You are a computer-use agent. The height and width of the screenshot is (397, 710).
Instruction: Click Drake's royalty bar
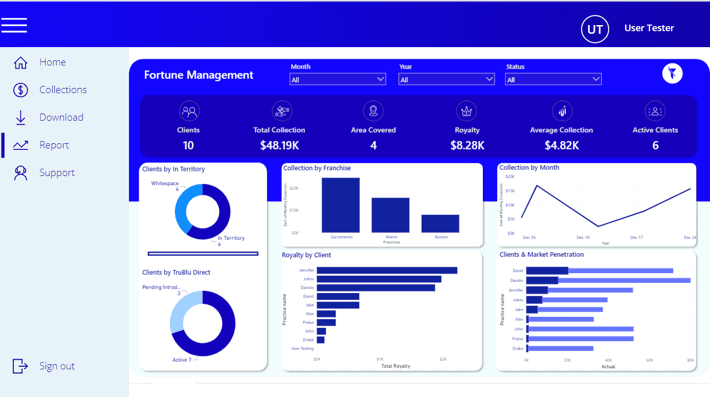pos(321,340)
